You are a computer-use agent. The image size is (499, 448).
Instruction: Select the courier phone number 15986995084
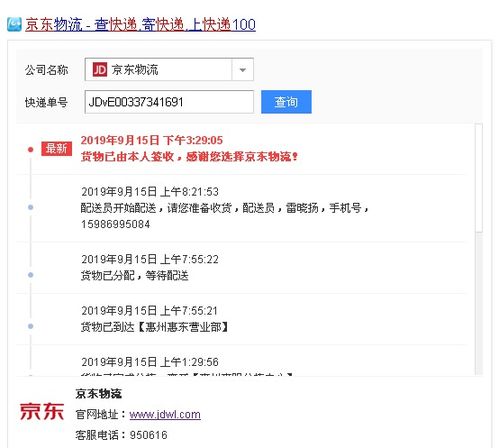115,224
